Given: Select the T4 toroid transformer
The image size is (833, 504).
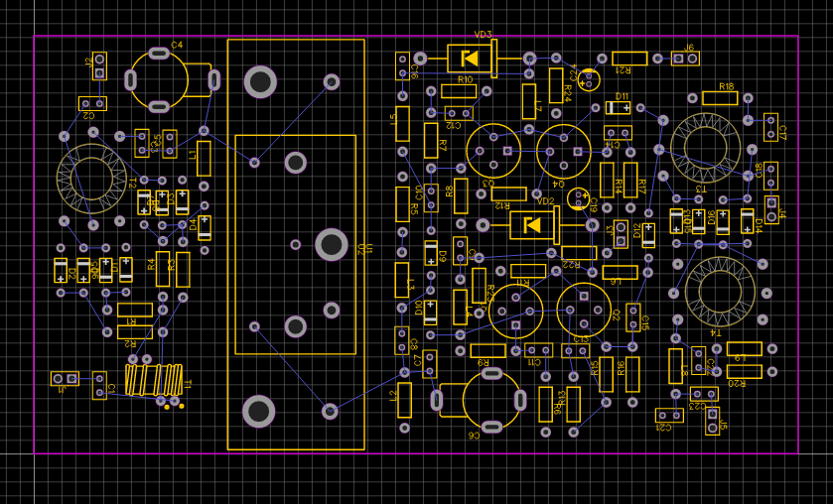Looking at the screenshot, I should tap(720, 292).
